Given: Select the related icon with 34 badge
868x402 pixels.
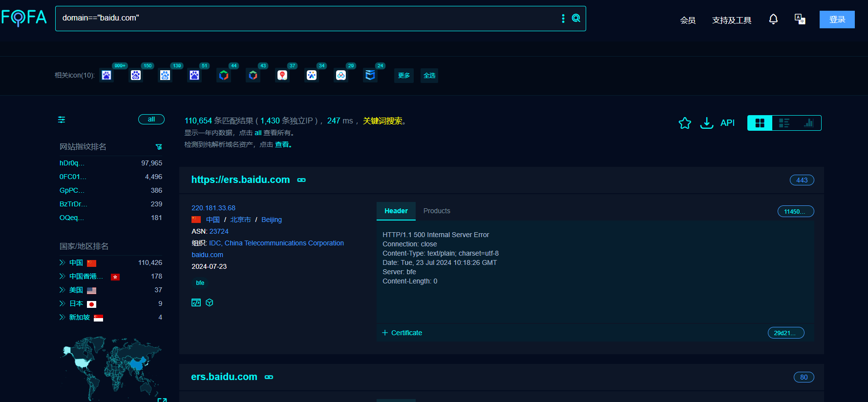Looking at the screenshot, I should (312, 75).
